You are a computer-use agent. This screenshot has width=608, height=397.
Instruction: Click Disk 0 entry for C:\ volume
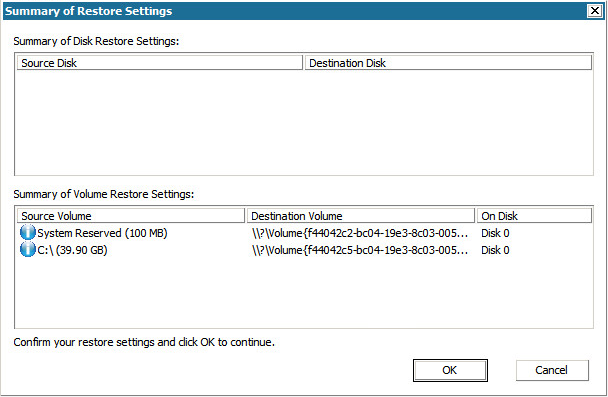click(x=495, y=250)
